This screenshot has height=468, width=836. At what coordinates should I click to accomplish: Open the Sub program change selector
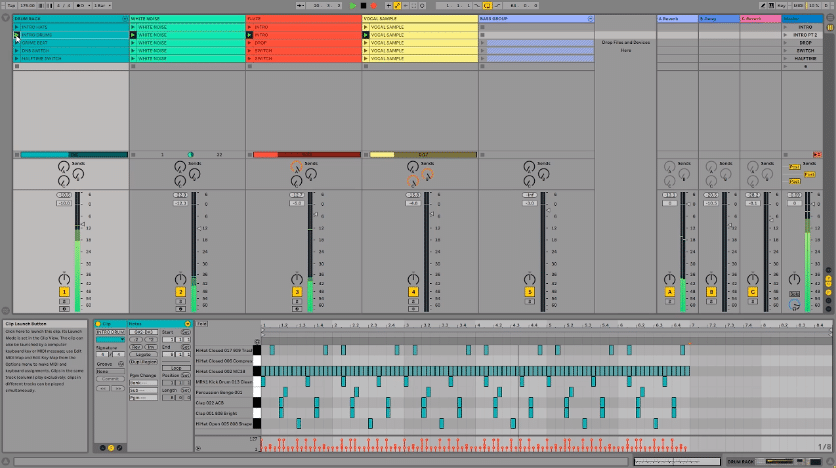(143, 390)
